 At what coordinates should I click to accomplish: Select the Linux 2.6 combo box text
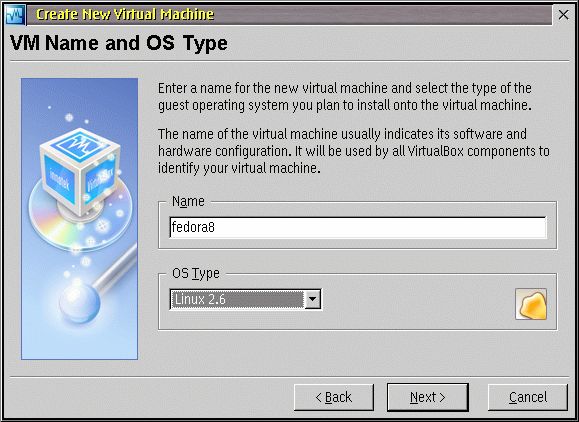point(200,299)
